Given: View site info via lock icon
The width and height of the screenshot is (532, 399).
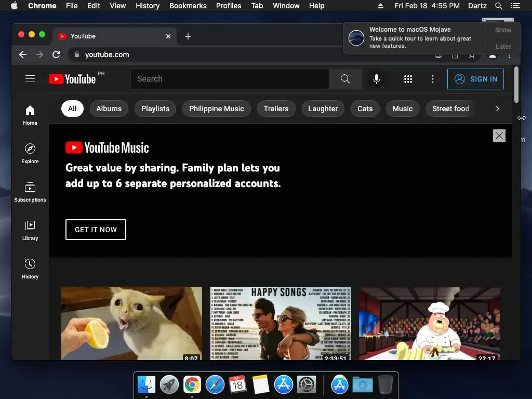Looking at the screenshot, I should click(x=77, y=55).
